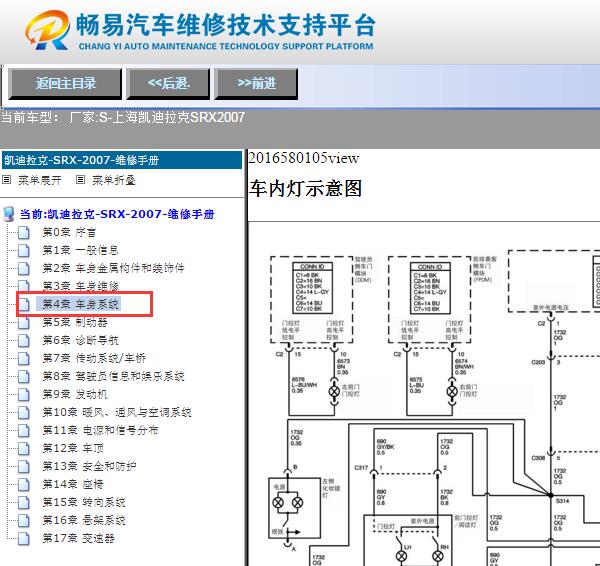
Task: Open 第13章 安全和防护 chapter
Action: tap(89, 466)
